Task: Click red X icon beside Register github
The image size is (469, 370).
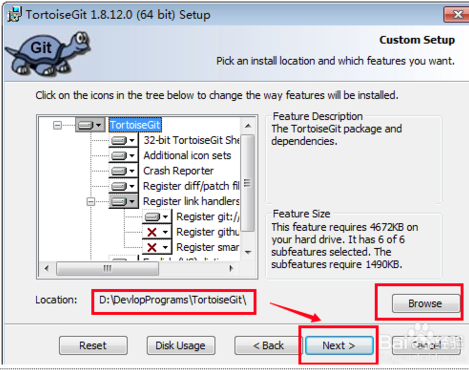Action: coord(157,232)
